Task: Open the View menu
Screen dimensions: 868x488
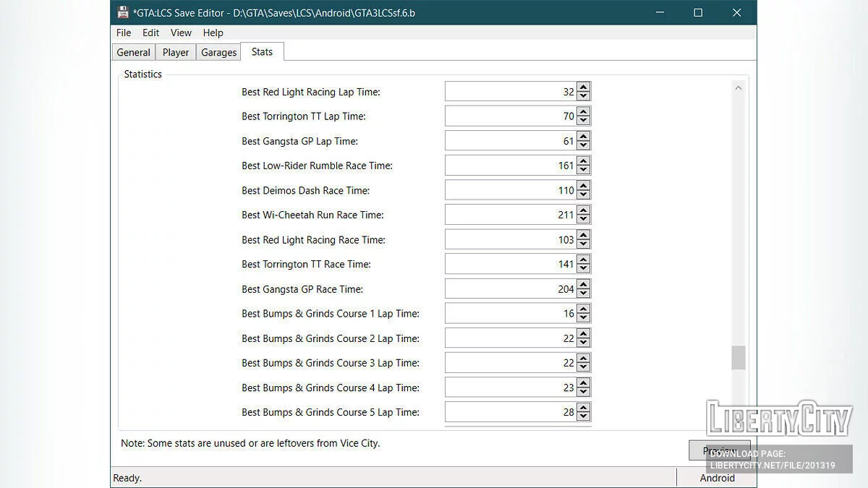Action: pos(181,33)
